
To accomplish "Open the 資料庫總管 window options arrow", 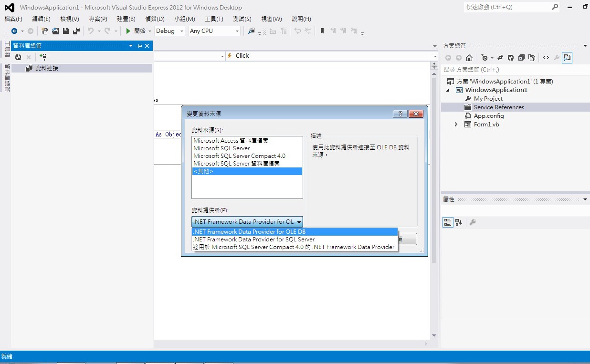I will pyautogui.click(x=131, y=46).
